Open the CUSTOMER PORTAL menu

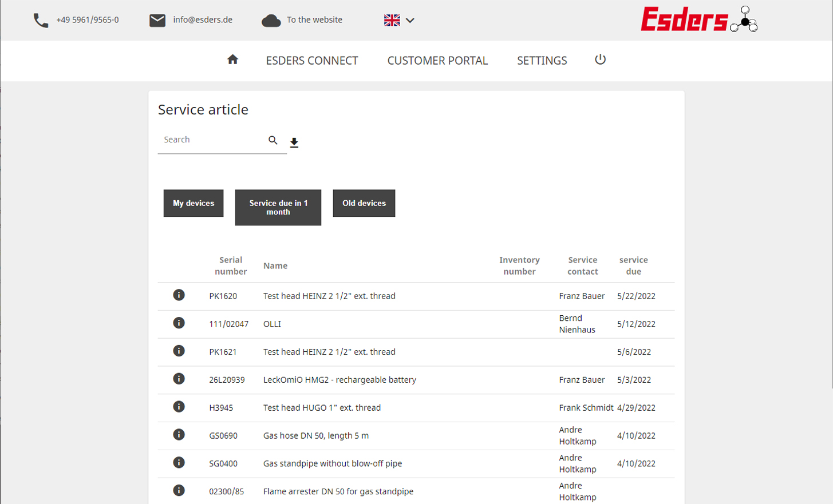(437, 61)
